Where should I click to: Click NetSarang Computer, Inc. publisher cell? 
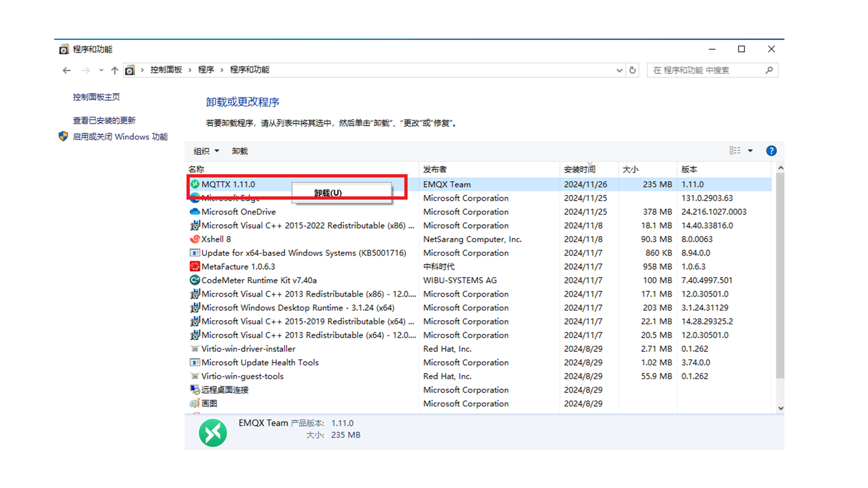(472, 239)
